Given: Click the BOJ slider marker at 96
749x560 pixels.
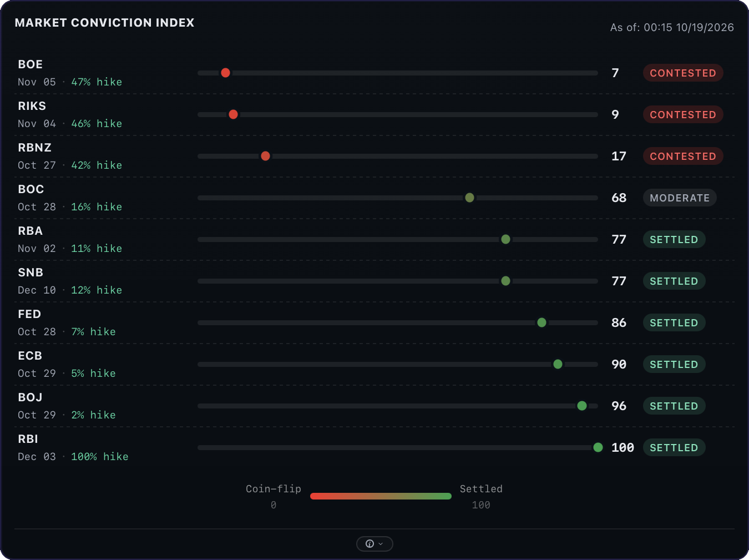Looking at the screenshot, I should (582, 406).
